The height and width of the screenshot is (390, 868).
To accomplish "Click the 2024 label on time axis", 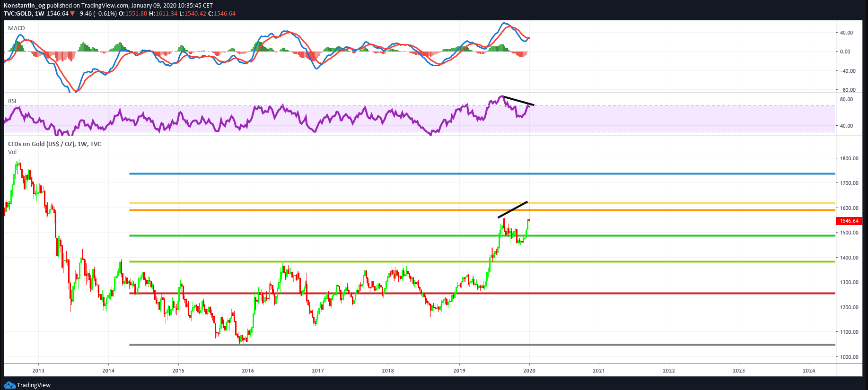I will 809,371.
